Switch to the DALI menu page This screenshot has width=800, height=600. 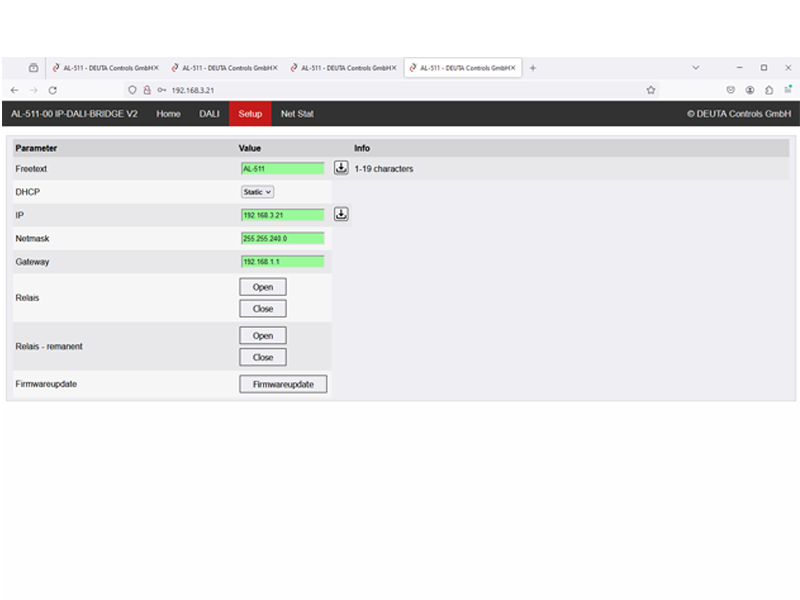pos(209,114)
